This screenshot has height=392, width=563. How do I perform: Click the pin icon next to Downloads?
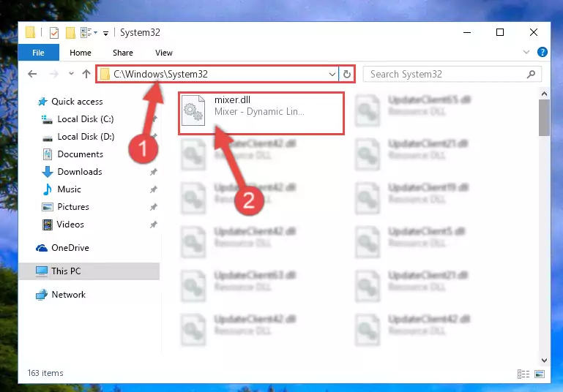[x=153, y=172]
